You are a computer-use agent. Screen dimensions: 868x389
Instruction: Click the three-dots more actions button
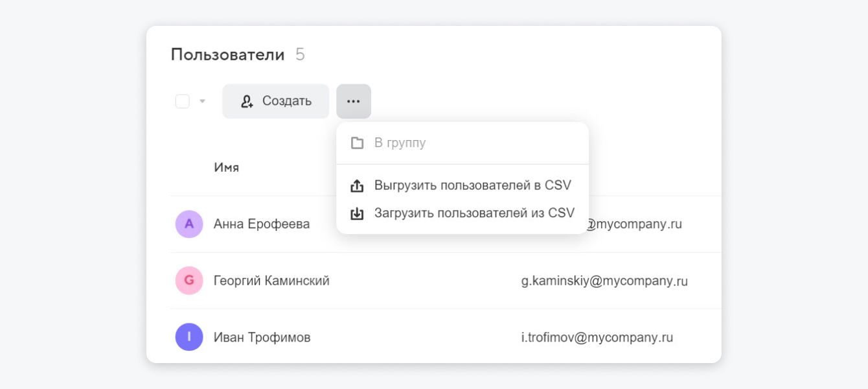pos(353,101)
